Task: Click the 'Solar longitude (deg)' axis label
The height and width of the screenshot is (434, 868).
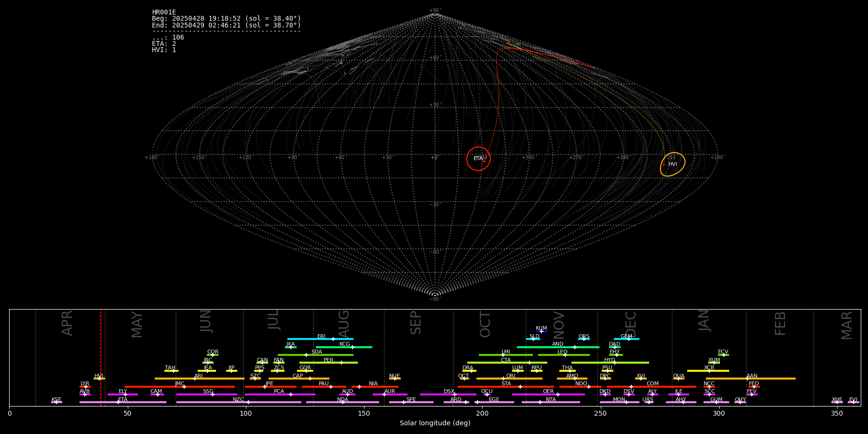Action: pyautogui.click(x=435, y=423)
